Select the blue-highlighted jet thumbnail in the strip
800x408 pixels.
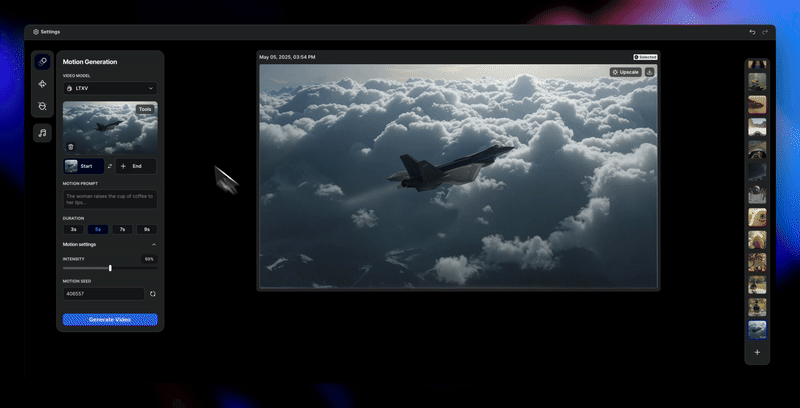[x=757, y=329]
